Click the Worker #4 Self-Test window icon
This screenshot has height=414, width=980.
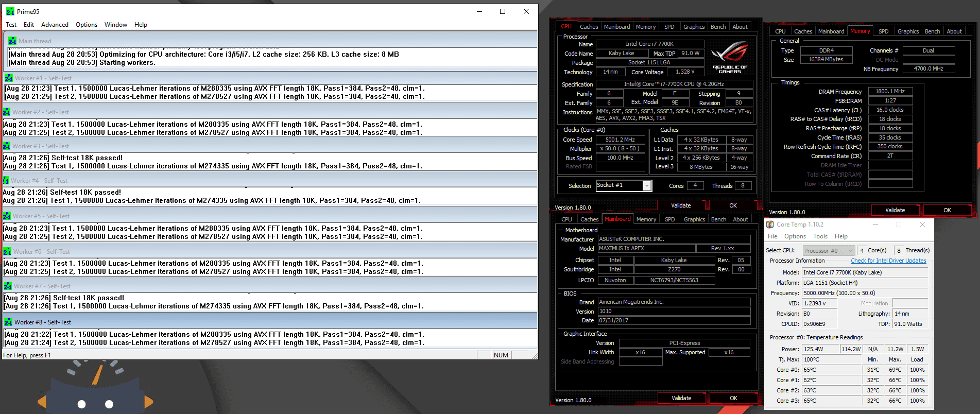(6, 180)
